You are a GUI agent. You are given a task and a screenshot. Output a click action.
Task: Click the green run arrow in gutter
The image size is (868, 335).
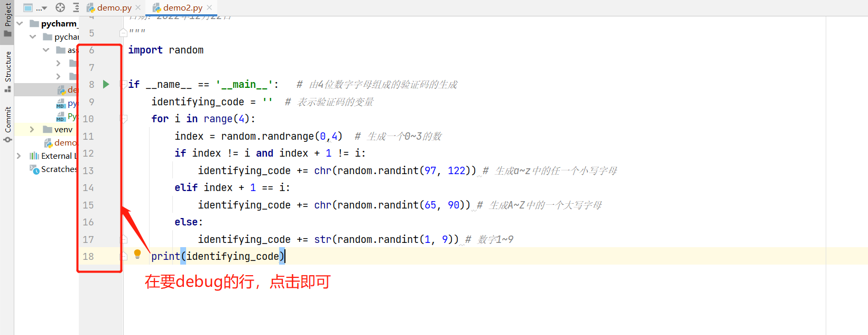[x=106, y=84]
